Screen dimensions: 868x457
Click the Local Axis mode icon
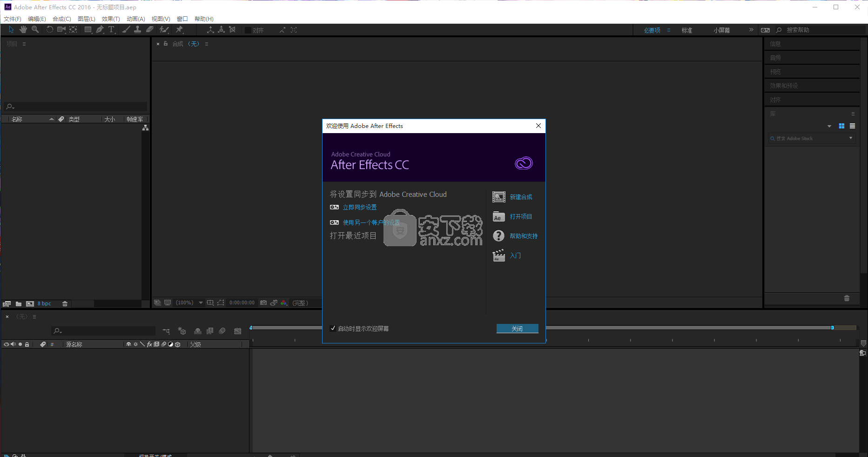tap(210, 29)
